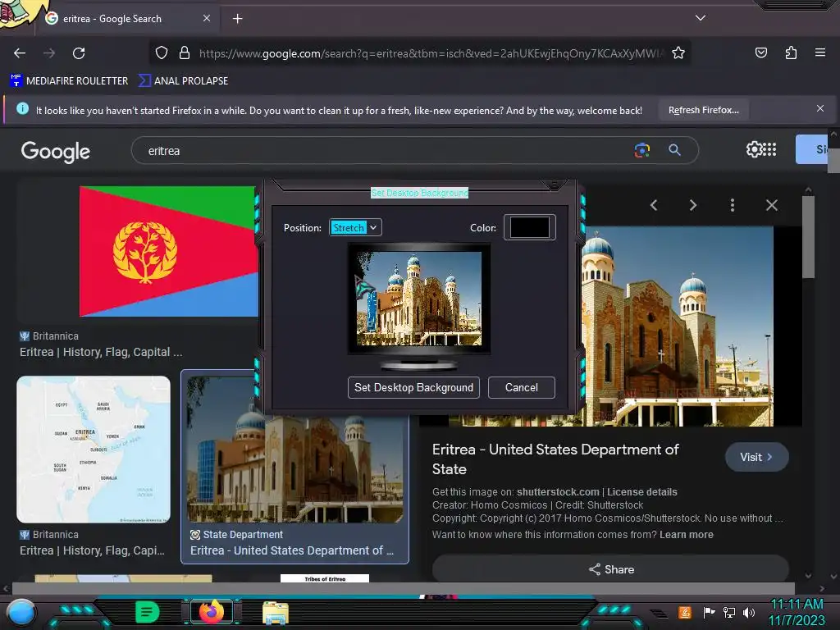Open the Eritrea map image thumbnail
The height and width of the screenshot is (630, 840).
tap(94, 450)
